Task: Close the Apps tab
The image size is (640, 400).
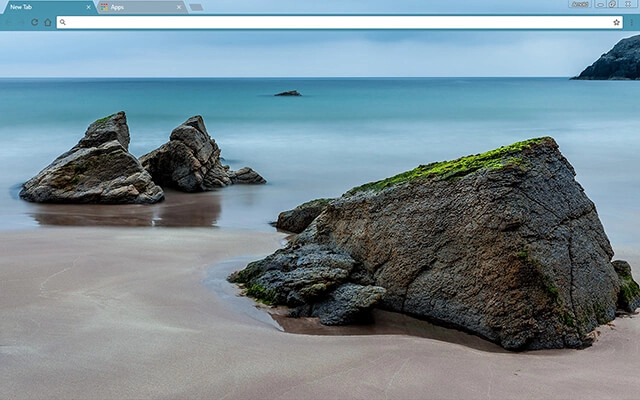Action: (x=179, y=7)
